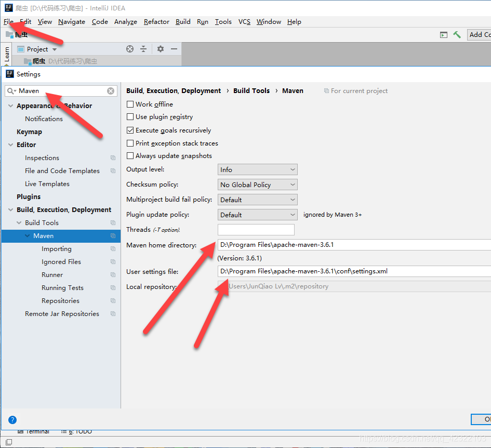491x448 pixels.
Task: Clear the Maven search field
Action: click(x=111, y=91)
